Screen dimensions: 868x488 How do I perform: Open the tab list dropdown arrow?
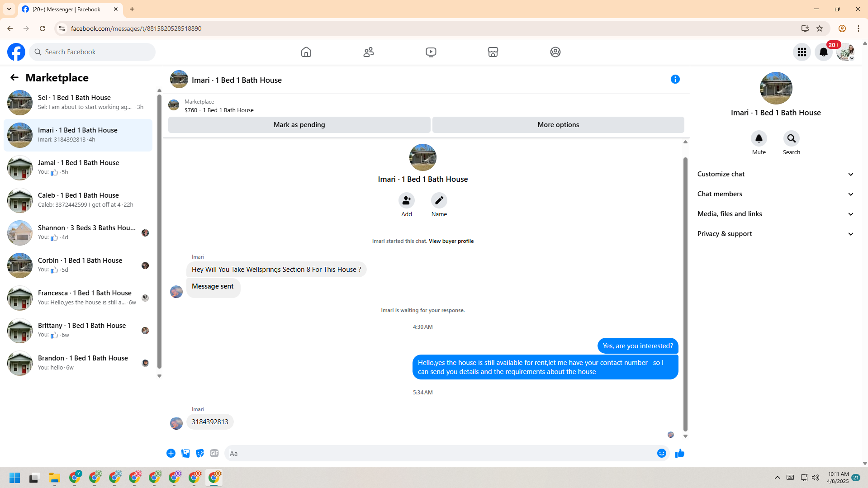tap(9, 9)
